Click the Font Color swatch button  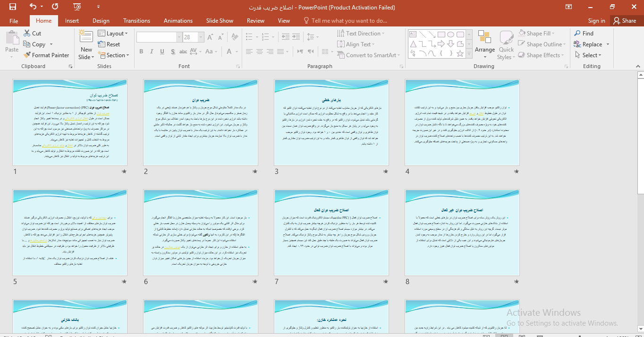(x=229, y=52)
